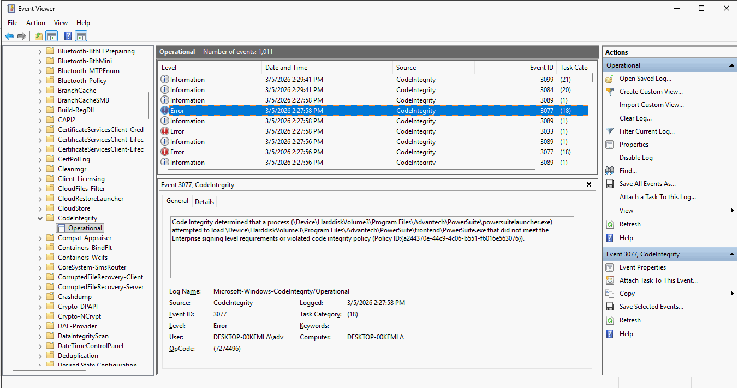Screen dimensions: 737x388
Task: Toggle the Show/Hide Action Pane toolbar icon
Action: (81, 36)
